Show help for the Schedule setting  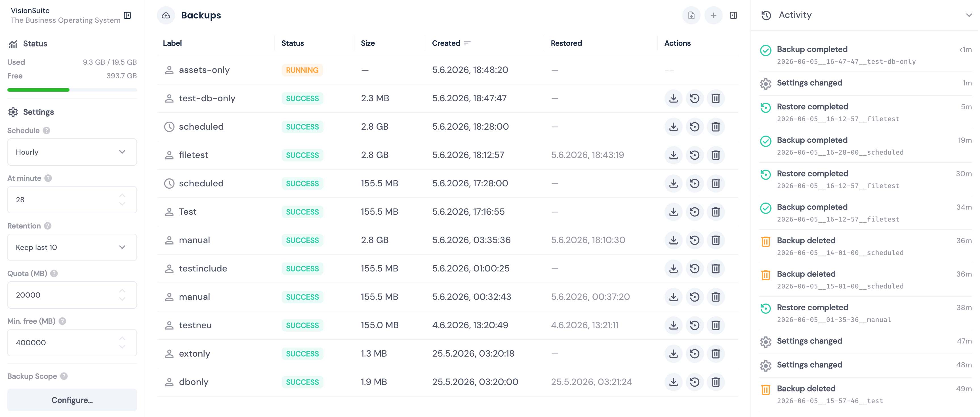click(47, 130)
